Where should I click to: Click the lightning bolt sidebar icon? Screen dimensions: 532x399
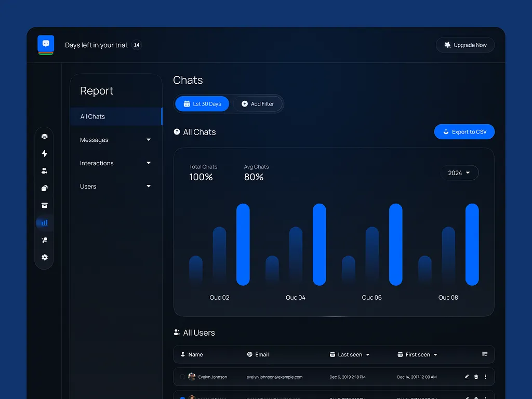[44, 153]
